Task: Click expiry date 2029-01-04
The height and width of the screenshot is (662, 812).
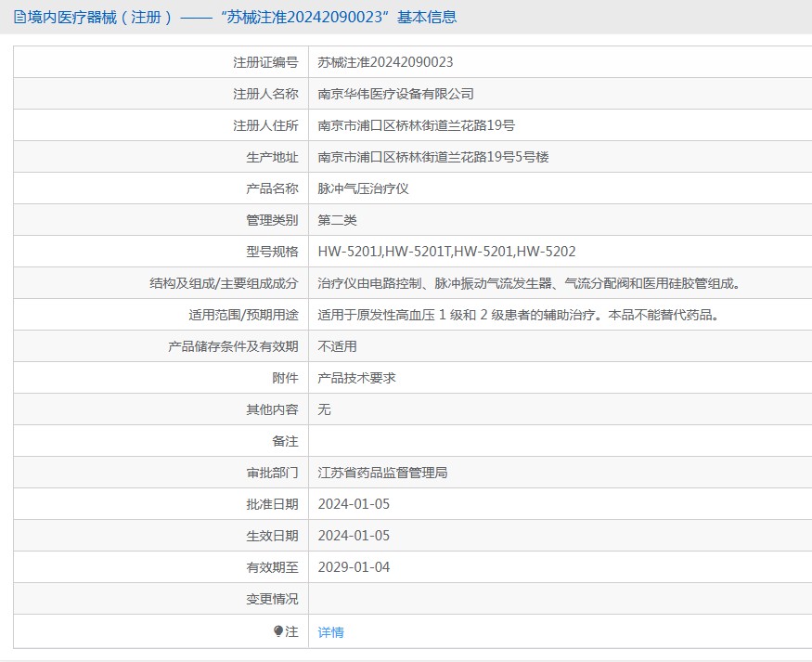Action: click(354, 567)
